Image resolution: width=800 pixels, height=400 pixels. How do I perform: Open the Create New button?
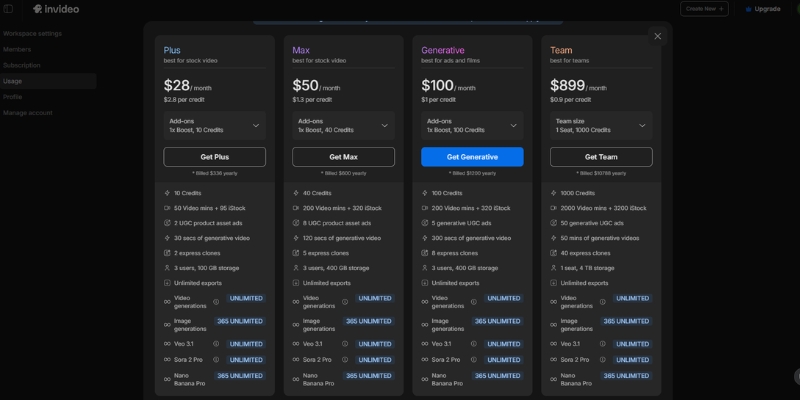pyautogui.click(x=704, y=9)
